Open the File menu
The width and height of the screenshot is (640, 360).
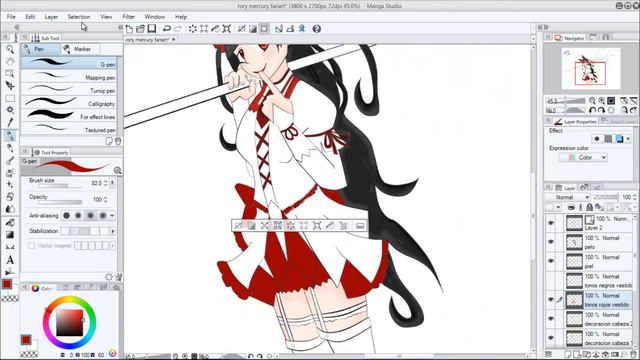click(x=11, y=17)
